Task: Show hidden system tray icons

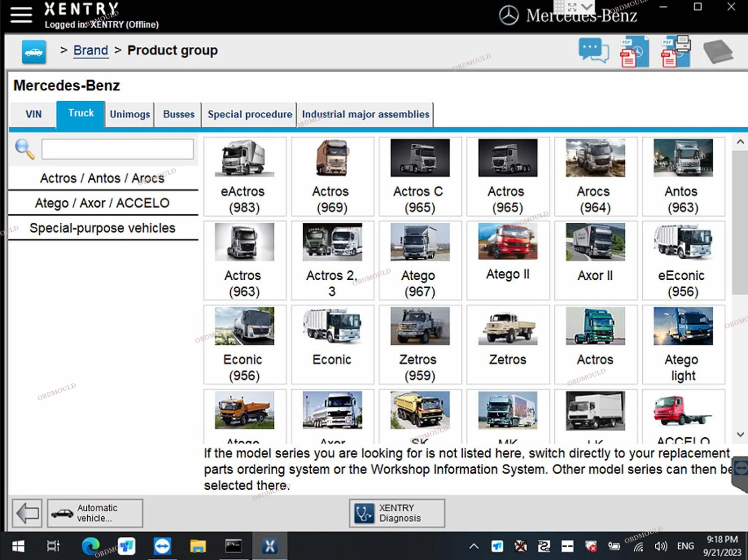Action: click(x=474, y=547)
